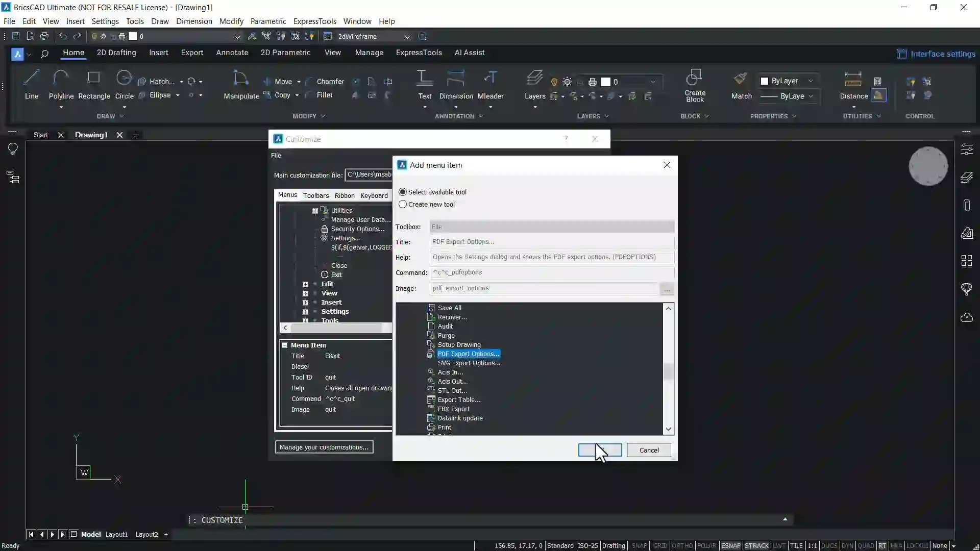Select the Copy modify tool
The width and height of the screenshot is (980, 551).
(x=282, y=95)
